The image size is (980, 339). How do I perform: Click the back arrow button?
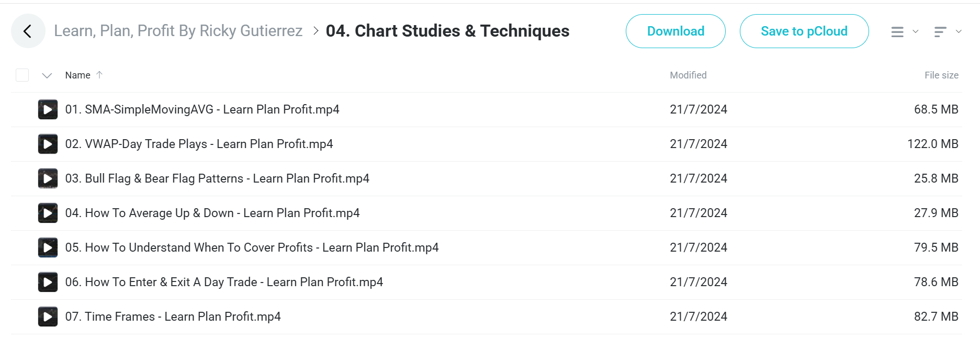(28, 31)
